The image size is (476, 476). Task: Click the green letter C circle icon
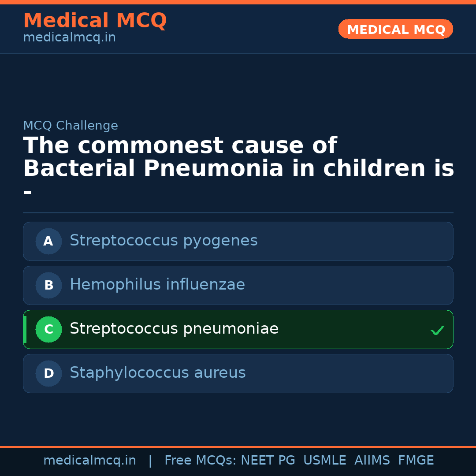[x=48, y=329]
